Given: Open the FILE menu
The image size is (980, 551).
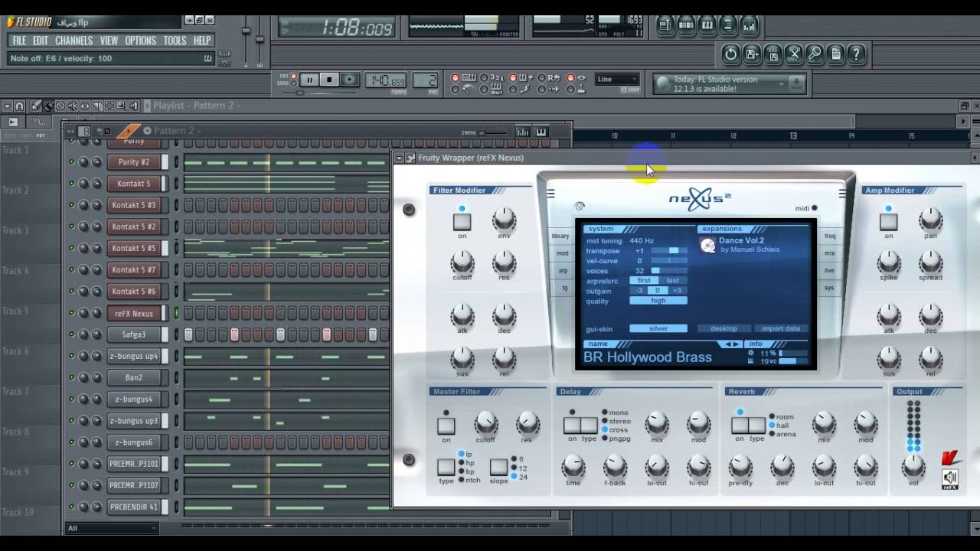Looking at the screenshot, I should 19,41.
